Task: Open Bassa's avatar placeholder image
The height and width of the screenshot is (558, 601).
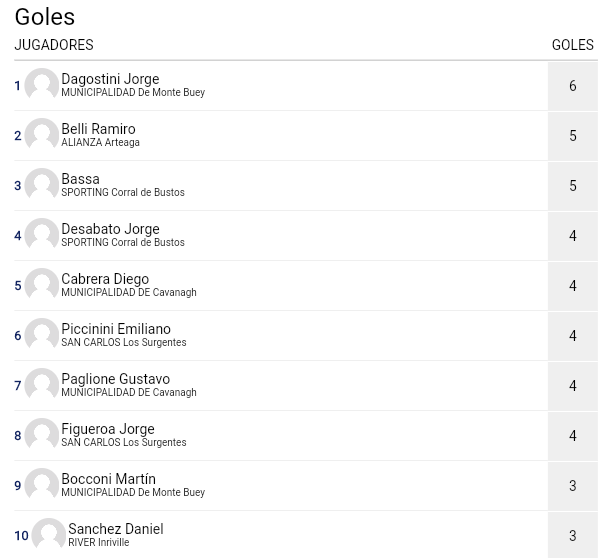Action: pyautogui.click(x=41, y=185)
